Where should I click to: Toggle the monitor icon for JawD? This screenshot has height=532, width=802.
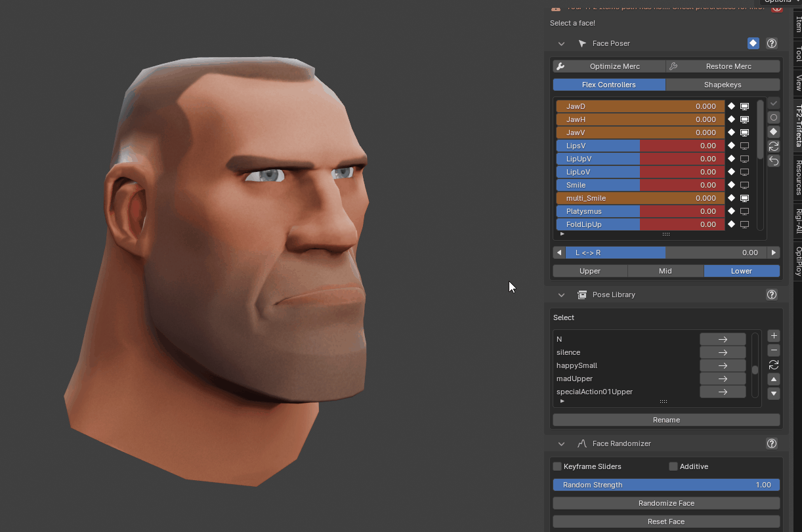[x=745, y=106]
